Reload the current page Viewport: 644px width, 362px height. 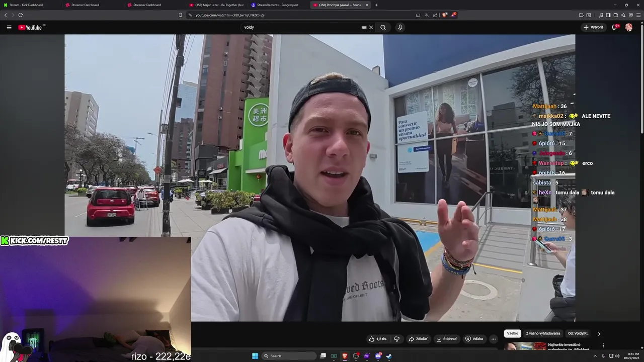pos(20,15)
